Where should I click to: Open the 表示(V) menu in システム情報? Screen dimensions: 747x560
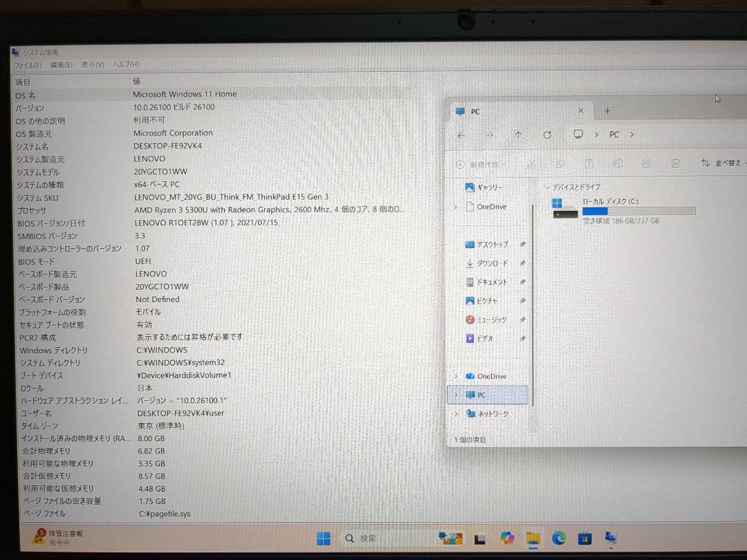click(x=93, y=64)
